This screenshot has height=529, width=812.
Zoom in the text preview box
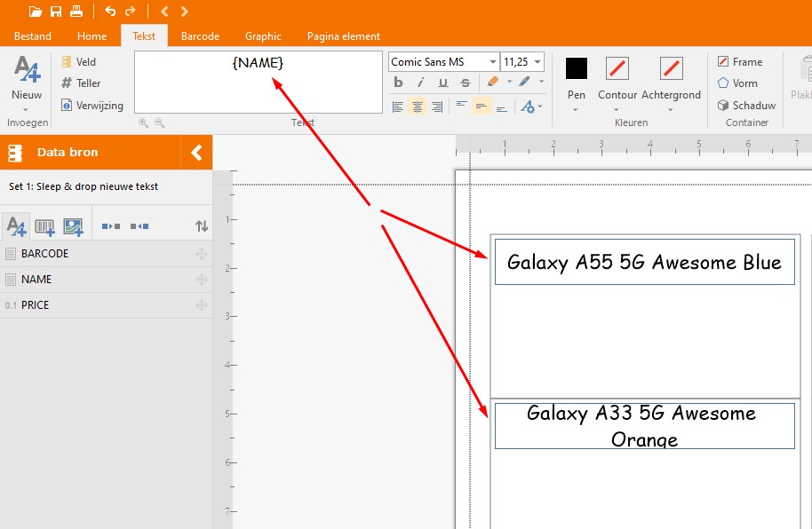(143, 123)
